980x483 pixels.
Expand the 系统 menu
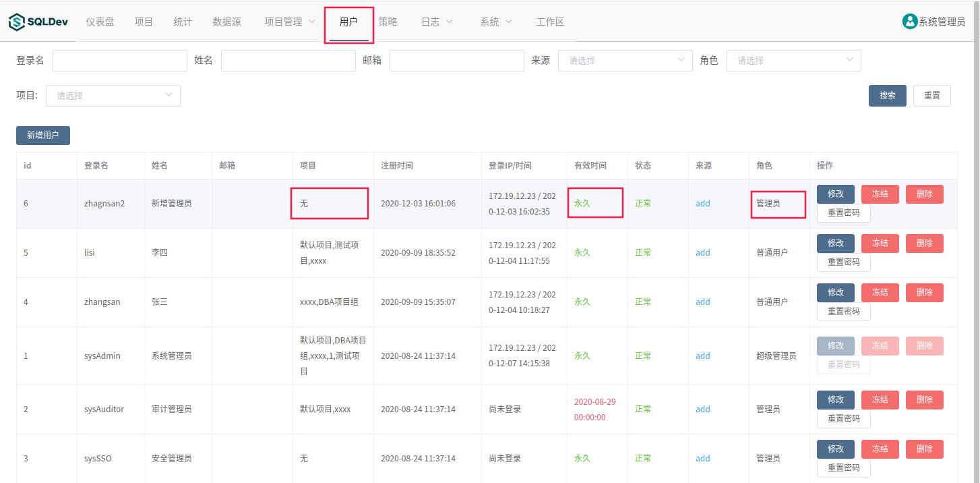[496, 22]
